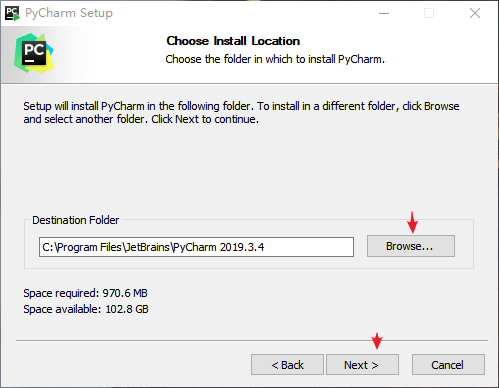Click the red arrow above Next
The image size is (499, 388).
(377, 341)
